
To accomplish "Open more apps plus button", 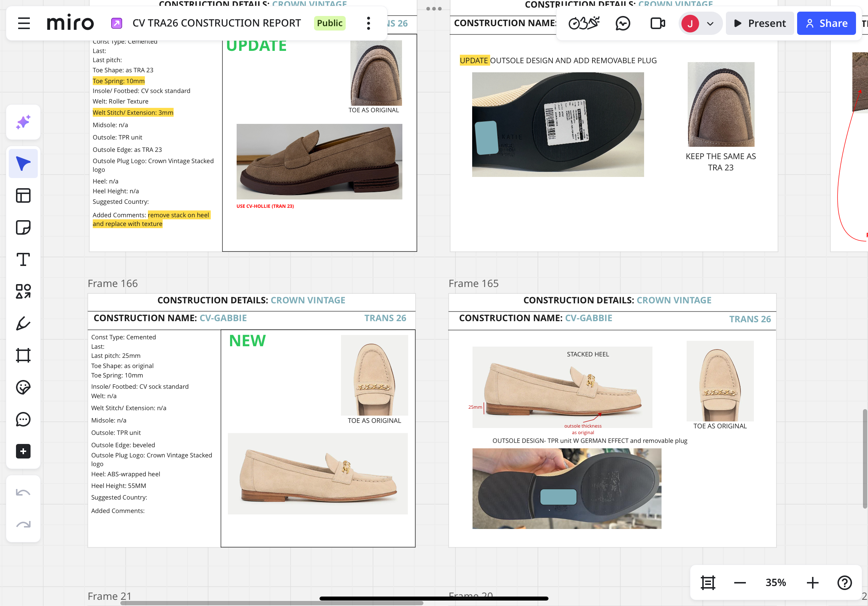I will [x=23, y=451].
